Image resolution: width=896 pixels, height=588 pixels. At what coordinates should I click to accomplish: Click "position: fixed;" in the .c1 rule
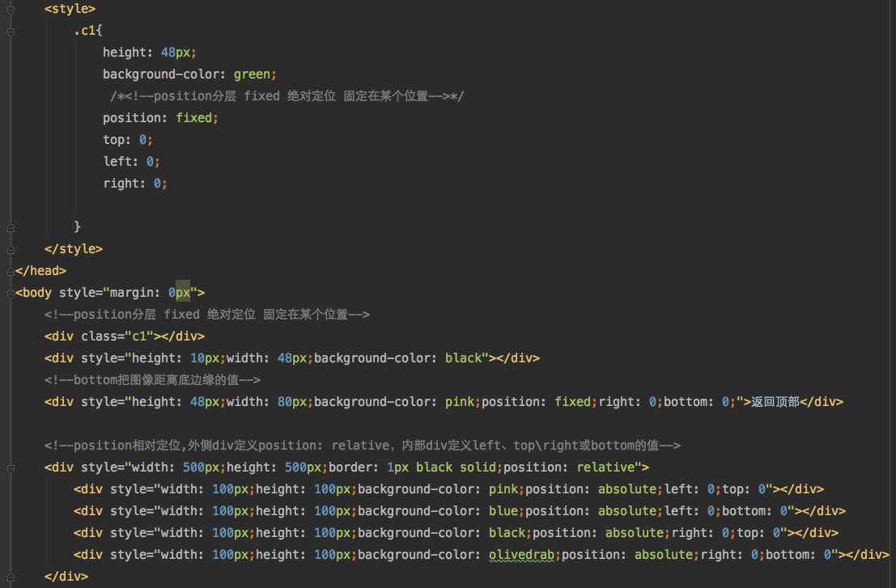click(160, 117)
